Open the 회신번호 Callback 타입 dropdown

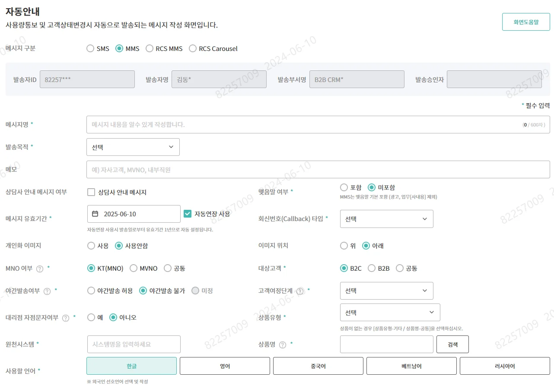tap(386, 219)
